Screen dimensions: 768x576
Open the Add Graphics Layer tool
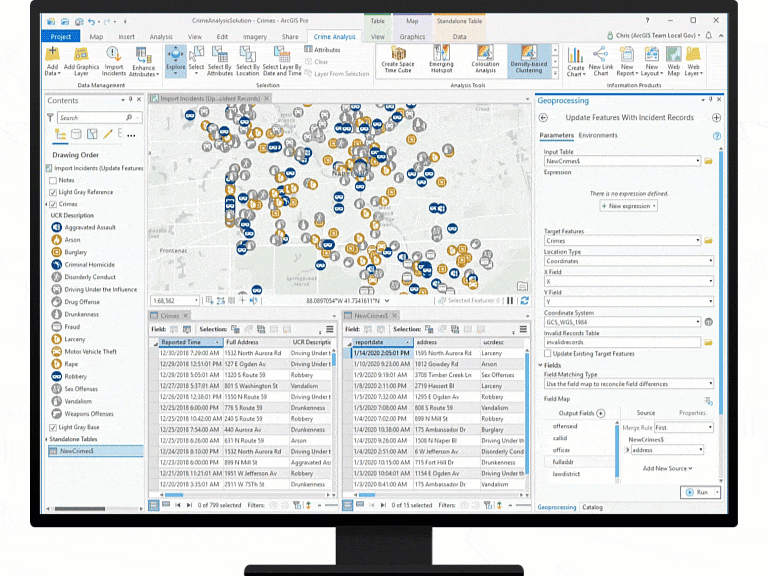click(81, 61)
